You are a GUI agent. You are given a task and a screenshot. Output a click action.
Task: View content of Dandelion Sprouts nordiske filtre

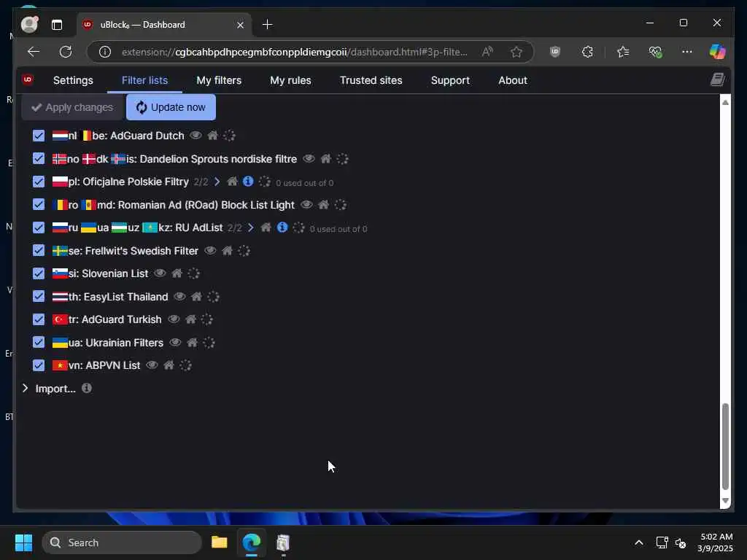point(309,158)
